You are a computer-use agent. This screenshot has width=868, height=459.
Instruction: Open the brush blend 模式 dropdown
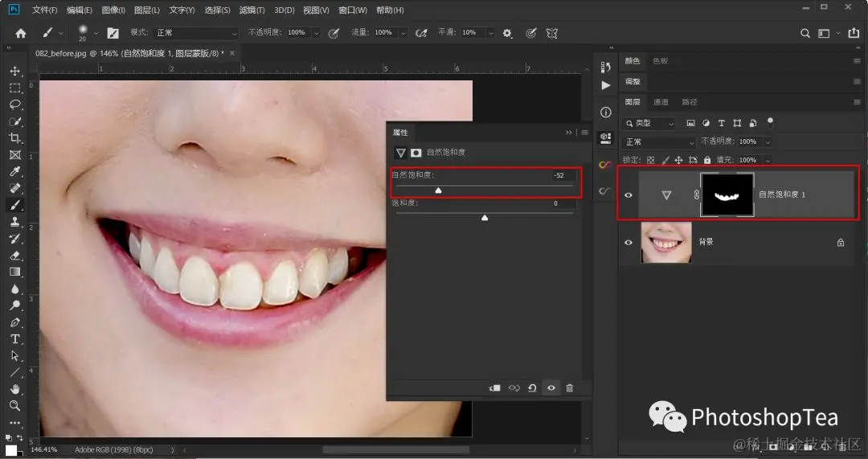[196, 33]
